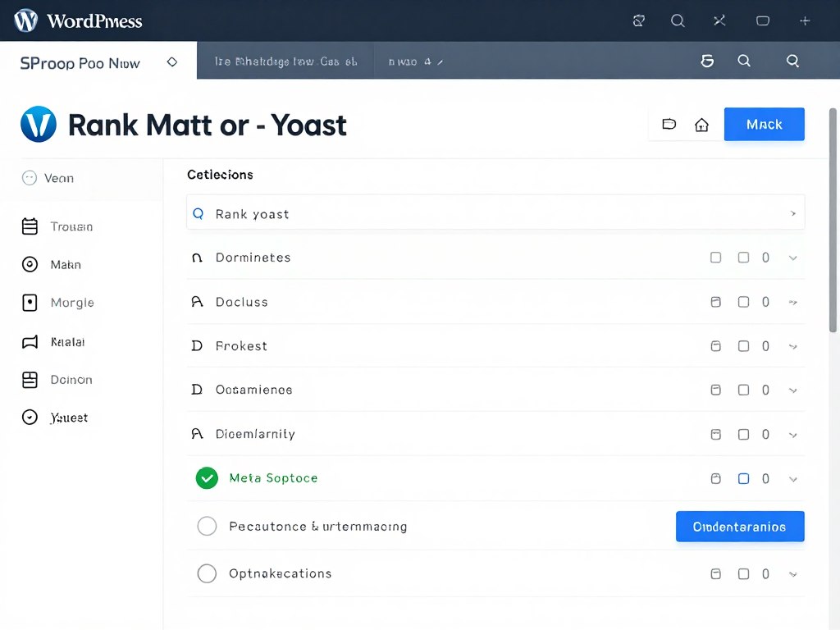Click the icon left of Frokest
The width and height of the screenshot is (840, 630).
pos(197,345)
